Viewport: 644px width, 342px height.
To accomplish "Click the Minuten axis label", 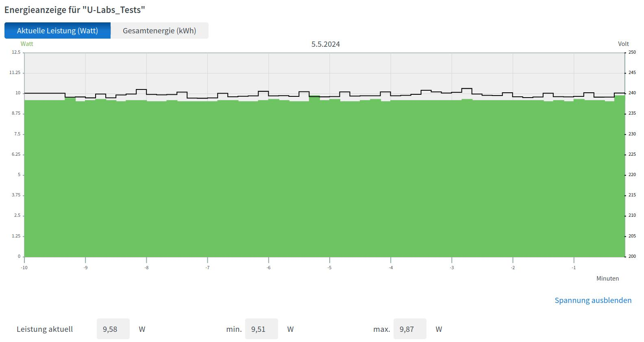I will click(x=607, y=279).
